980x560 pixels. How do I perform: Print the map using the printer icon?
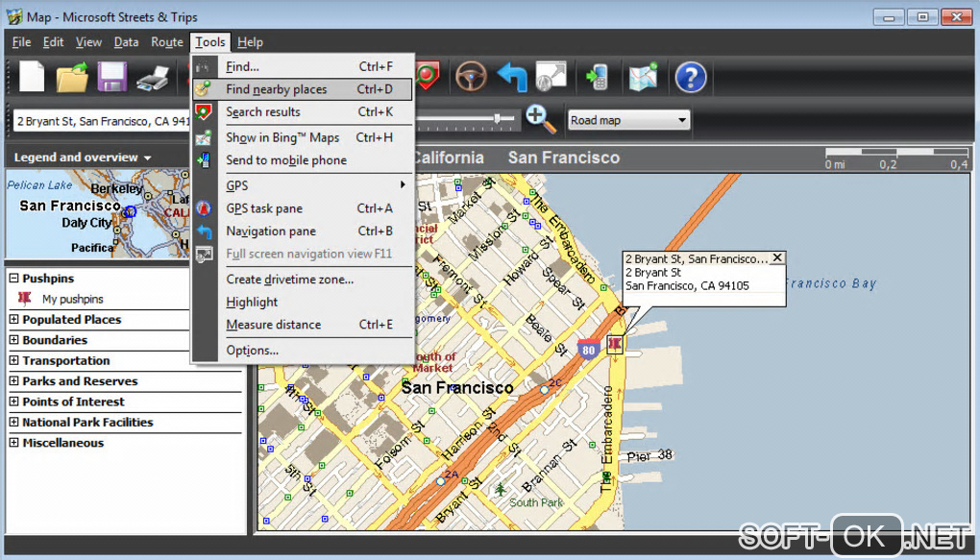(x=153, y=78)
